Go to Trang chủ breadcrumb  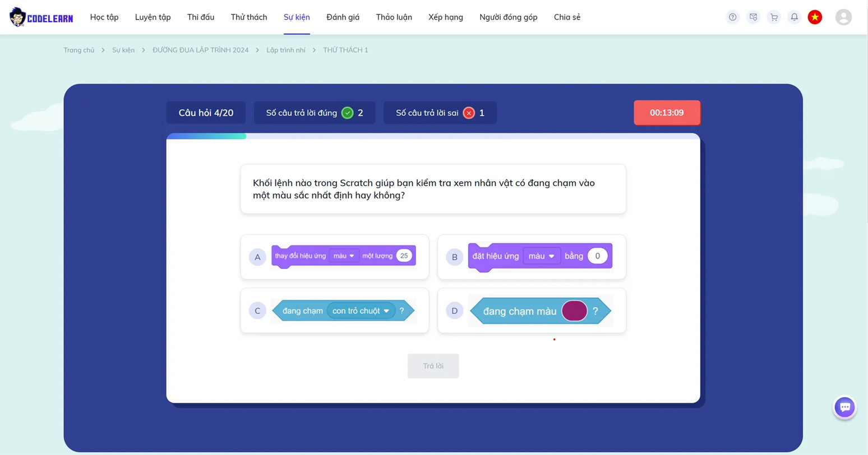[x=79, y=50]
